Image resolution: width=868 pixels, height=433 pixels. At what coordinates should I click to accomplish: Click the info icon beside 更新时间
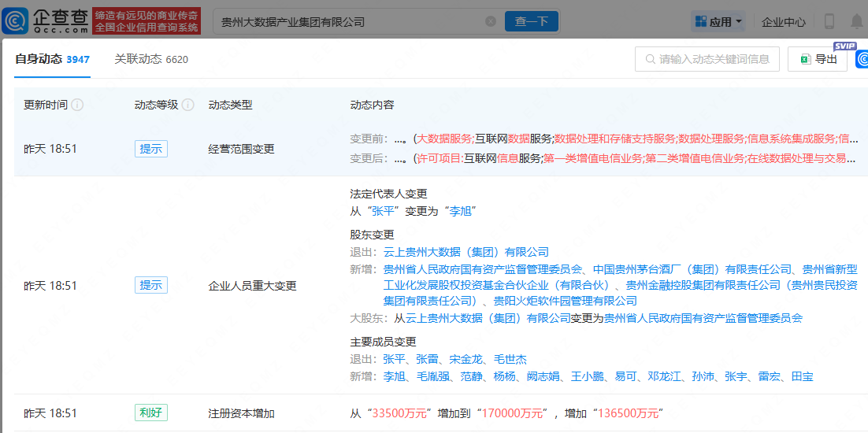77,105
